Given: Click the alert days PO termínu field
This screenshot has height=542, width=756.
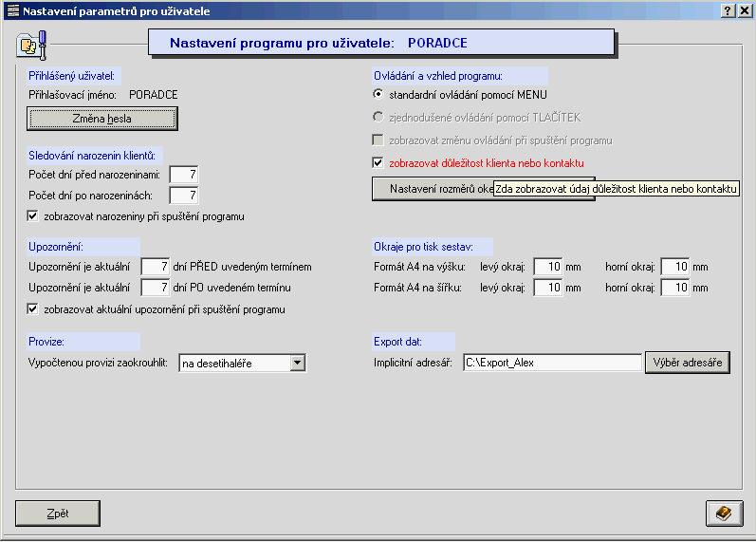Looking at the screenshot, I should click(155, 288).
